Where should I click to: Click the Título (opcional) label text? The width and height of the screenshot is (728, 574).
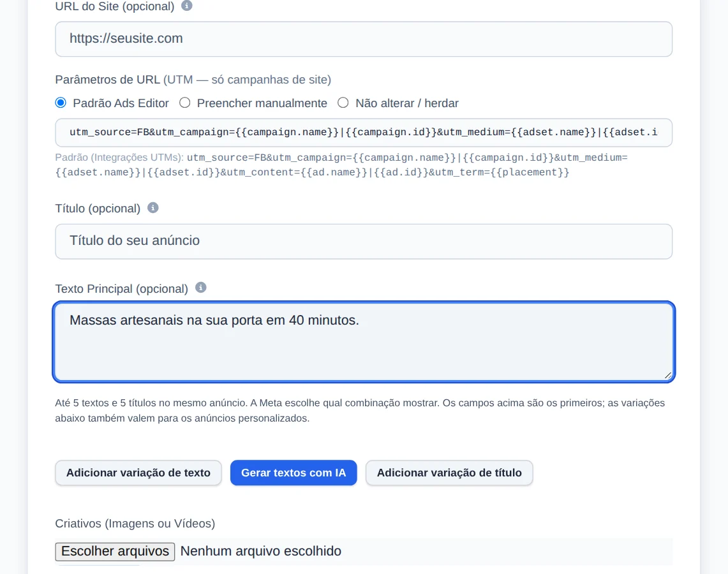98,209
